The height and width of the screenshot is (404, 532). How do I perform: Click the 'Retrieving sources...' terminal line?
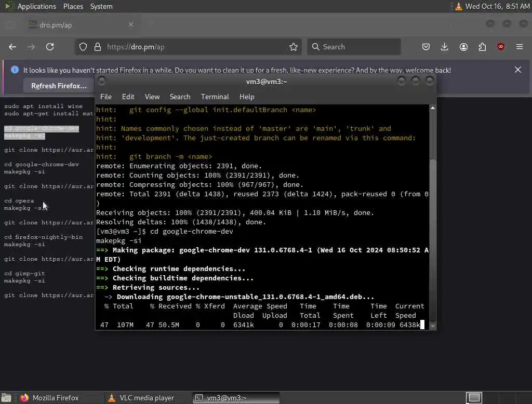click(x=148, y=288)
